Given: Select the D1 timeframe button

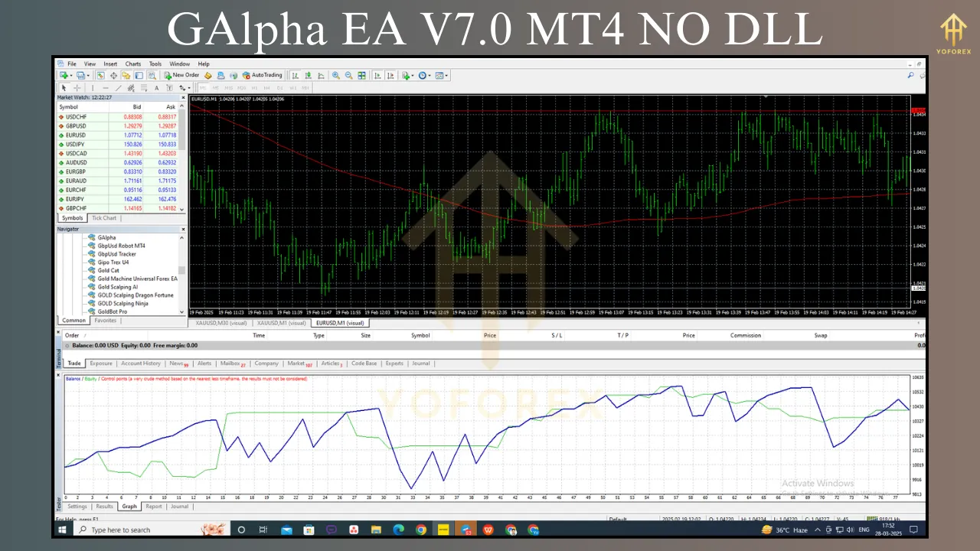Looking at the screenshot, I should click(x=279, y=88).
